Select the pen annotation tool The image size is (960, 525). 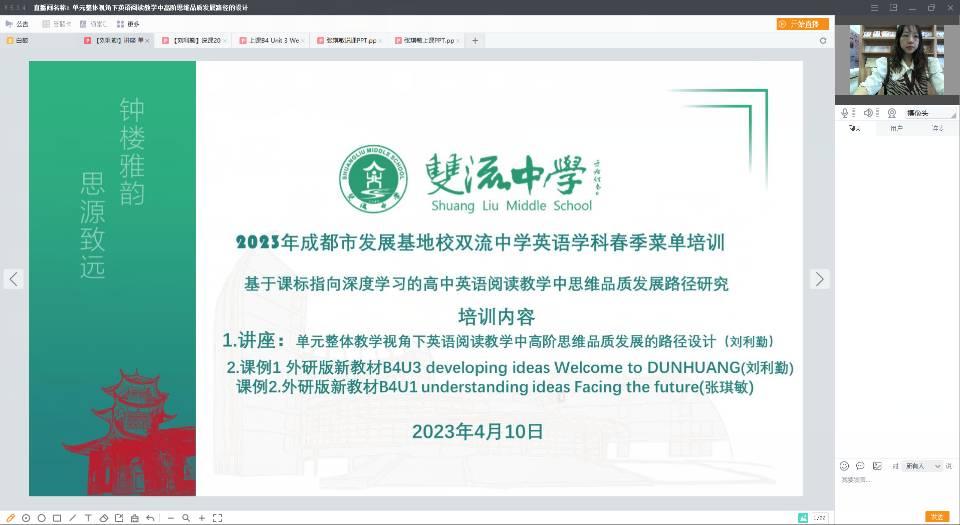pyautogui.click(x=11, y=518)
